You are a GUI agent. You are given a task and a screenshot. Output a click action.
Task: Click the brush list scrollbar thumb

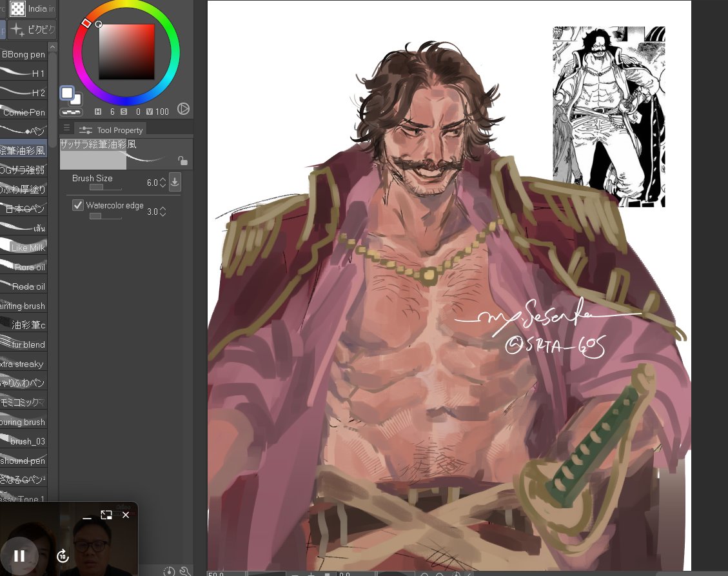pos(52,100)
